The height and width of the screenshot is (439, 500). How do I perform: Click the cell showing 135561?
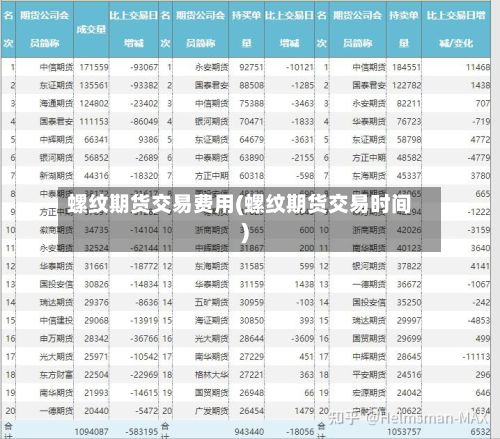tap(94, 85)
